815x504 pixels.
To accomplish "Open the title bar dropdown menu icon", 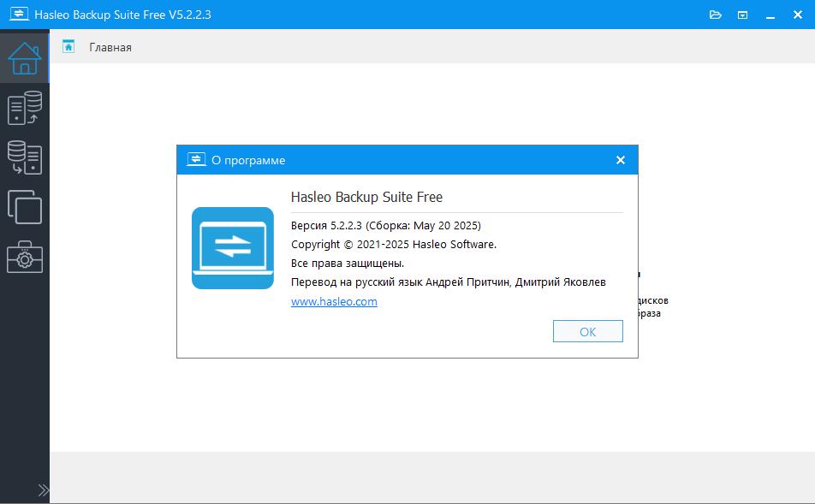I will [x=743, y=15].
